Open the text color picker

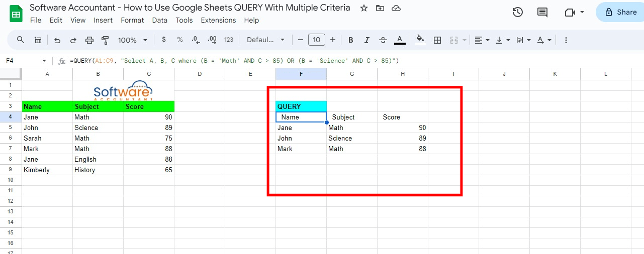(400, 40)
